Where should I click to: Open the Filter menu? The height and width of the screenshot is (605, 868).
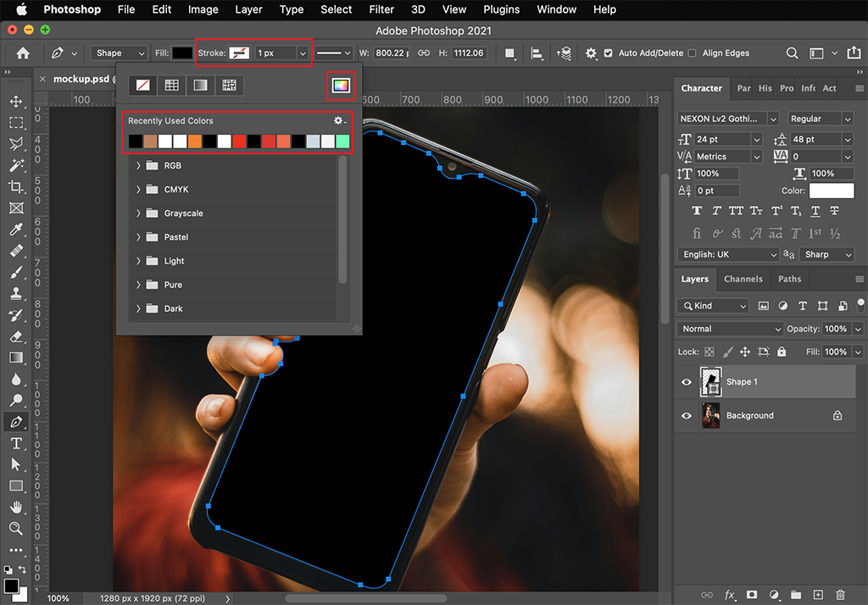(381, 9)
